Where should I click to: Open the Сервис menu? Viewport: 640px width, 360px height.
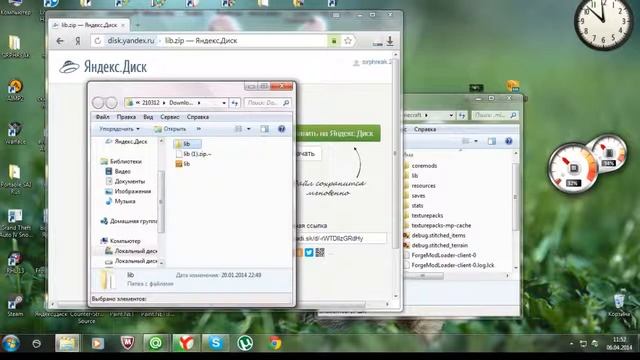[170, 117]
